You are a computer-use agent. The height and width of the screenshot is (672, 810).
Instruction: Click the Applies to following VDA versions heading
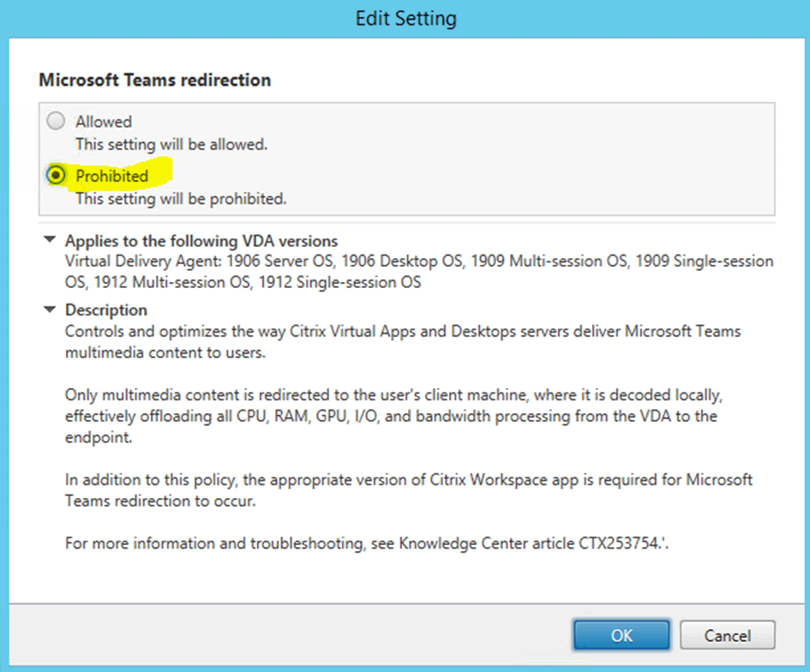pyautogui.click(x=201, y=241)
